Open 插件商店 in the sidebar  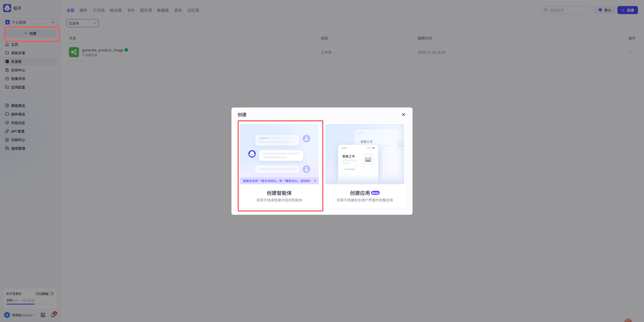(18, 114)
